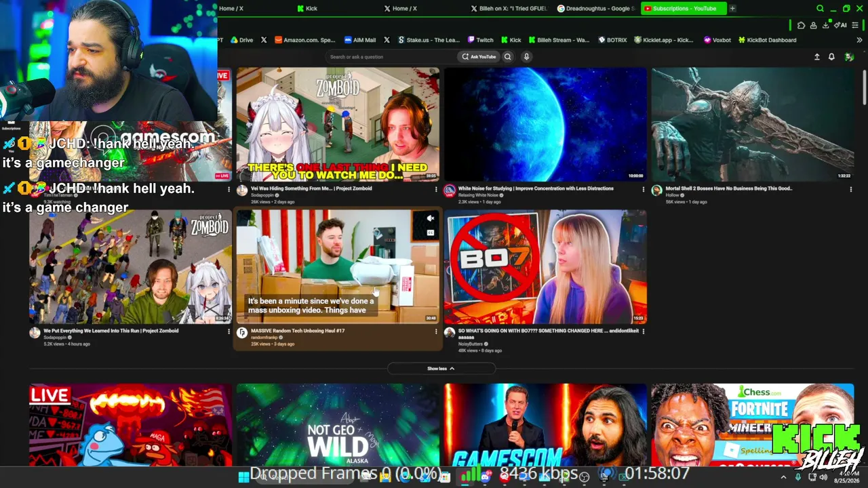
Task: Open the AIM Mail bookmark
Action: click(x=360, y=40)
